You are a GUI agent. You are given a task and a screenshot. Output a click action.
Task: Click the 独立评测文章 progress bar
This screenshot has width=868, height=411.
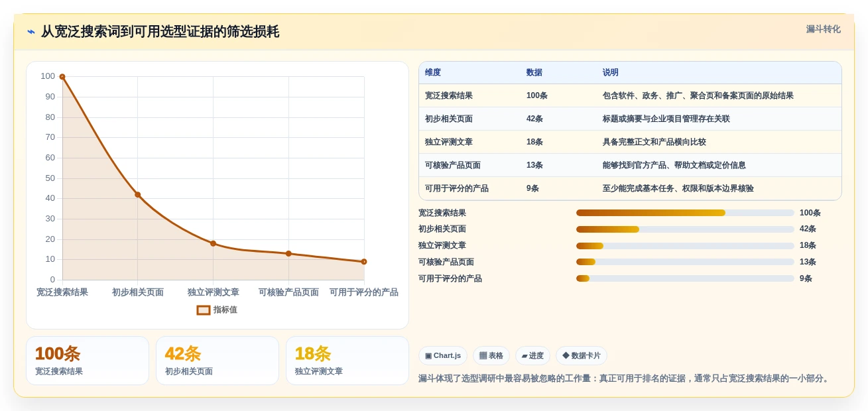(x=685, y=246)
